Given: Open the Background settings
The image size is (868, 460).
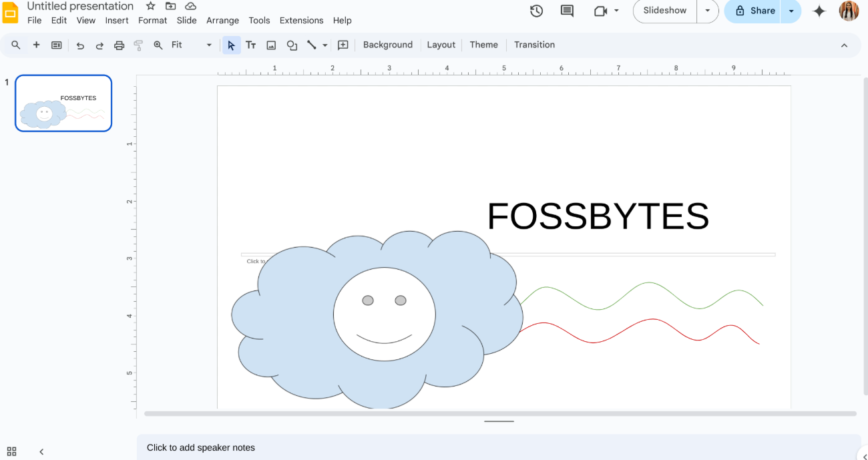Looking at the screenshot, I should point(388,45).
